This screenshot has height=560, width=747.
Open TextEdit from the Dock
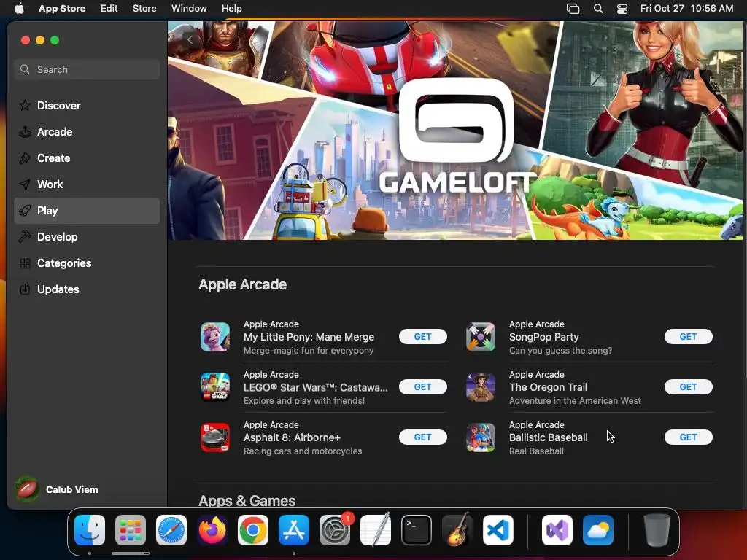(376, 530)
